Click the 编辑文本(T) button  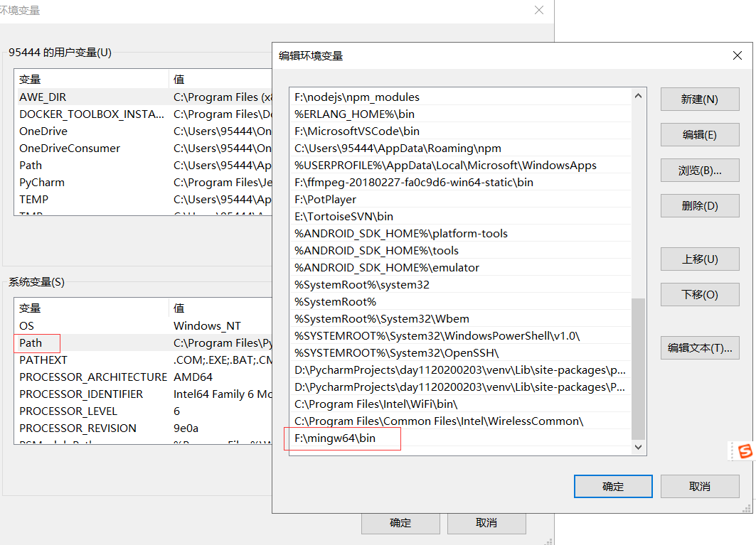coord(700,347)
